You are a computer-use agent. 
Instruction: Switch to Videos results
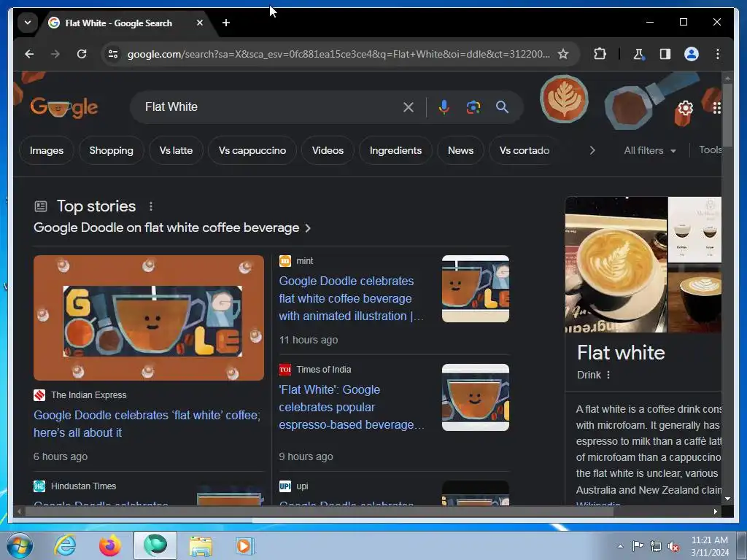pyautogui.click(x=328, y=150)
